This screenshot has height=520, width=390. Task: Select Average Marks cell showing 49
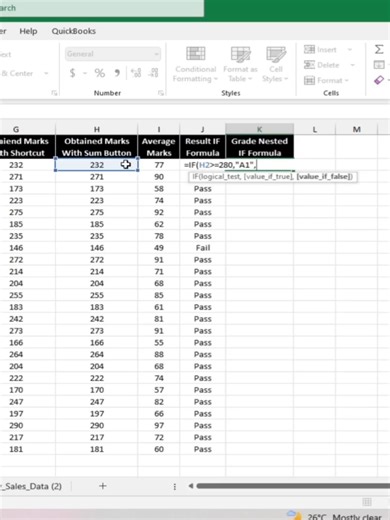159,248
